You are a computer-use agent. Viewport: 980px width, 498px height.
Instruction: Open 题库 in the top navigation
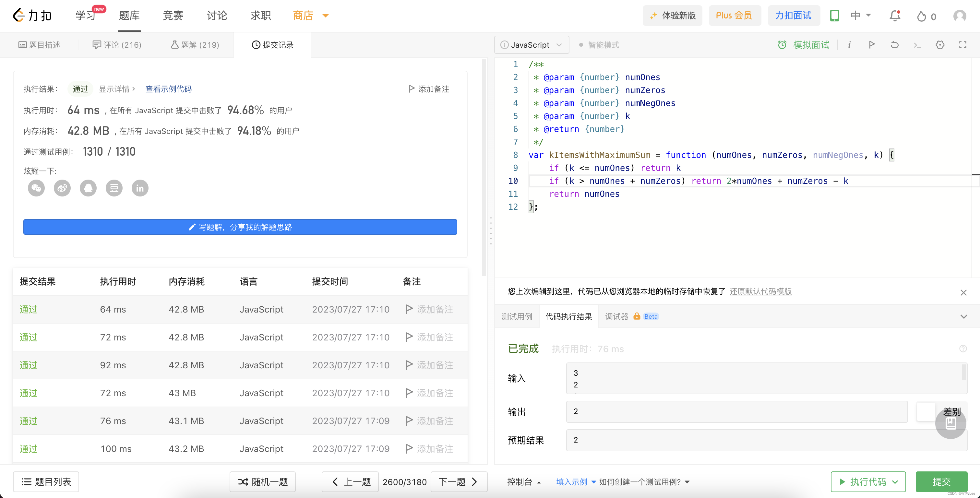(129, 16)
